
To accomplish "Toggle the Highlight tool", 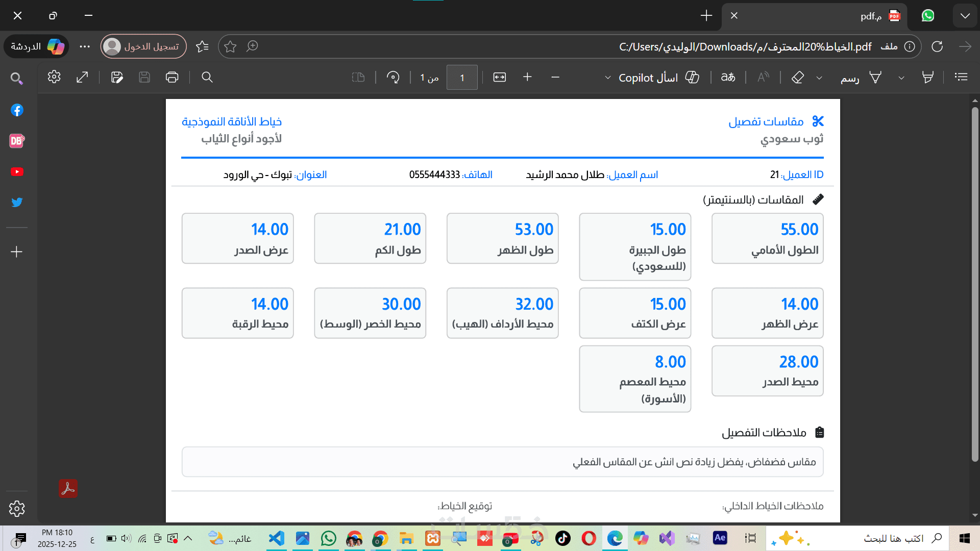I will [927, 77].
